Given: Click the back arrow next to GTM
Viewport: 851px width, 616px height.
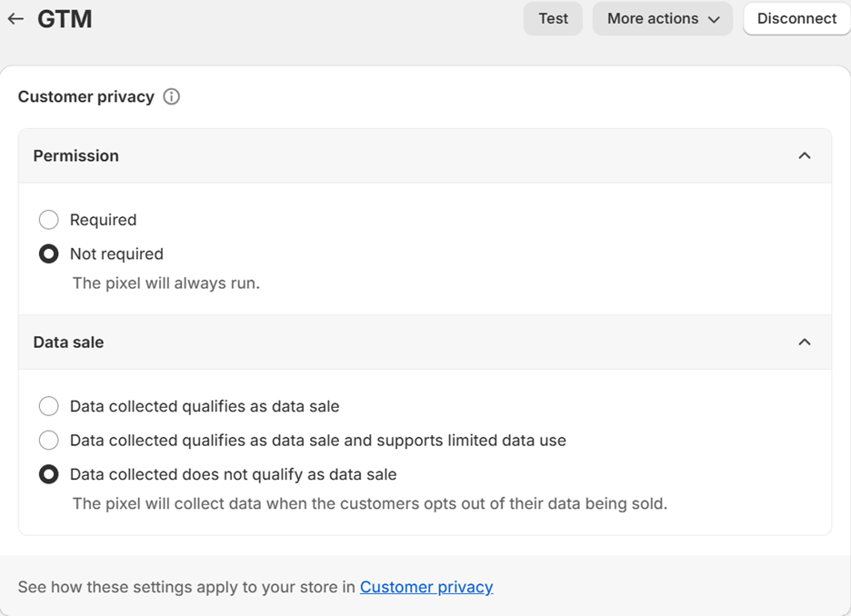Looking at the screenshot, I should [x=15, y=18].
